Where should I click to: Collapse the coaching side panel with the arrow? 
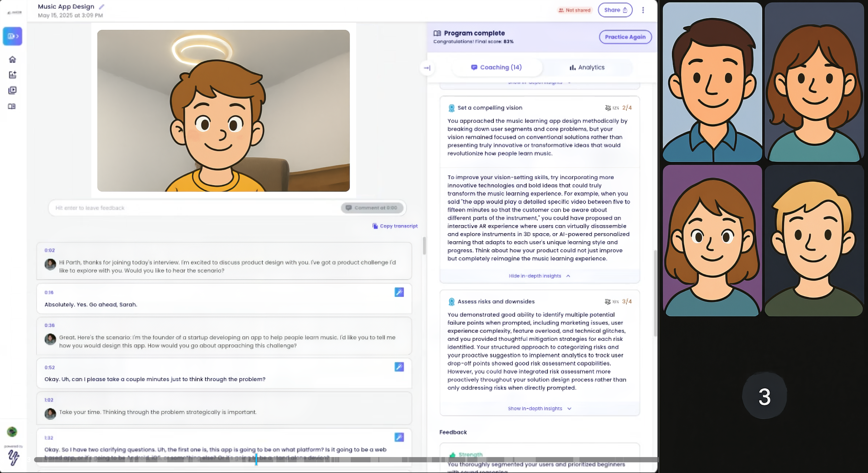[x=427, y=68]
